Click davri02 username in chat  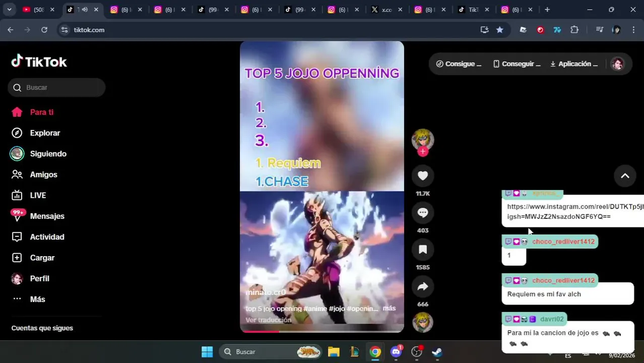(552, 319)
